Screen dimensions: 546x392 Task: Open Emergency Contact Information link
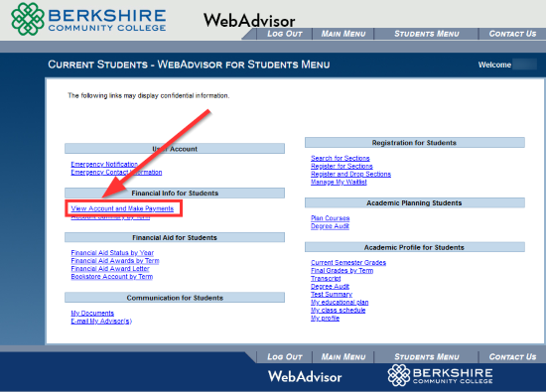tap(116, 172)
